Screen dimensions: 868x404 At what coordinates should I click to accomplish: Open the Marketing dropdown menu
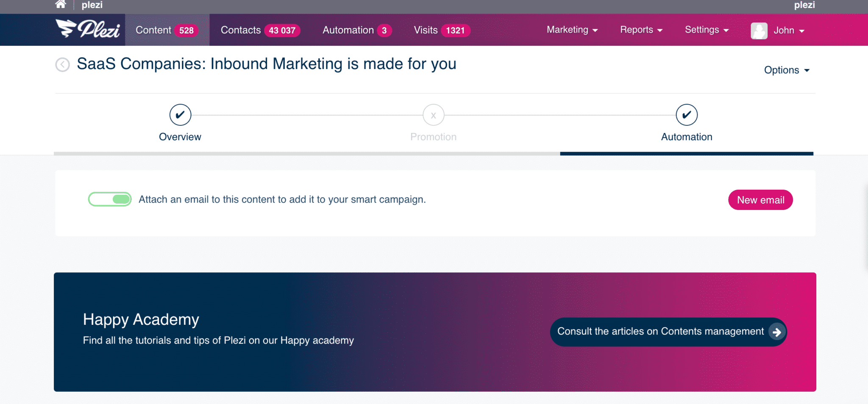572,30
